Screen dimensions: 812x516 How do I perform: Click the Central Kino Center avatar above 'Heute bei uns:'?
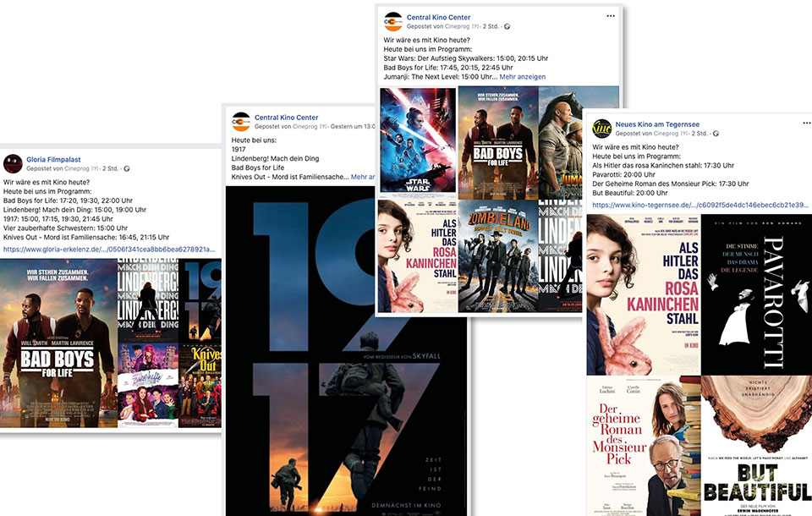(241, 122)
